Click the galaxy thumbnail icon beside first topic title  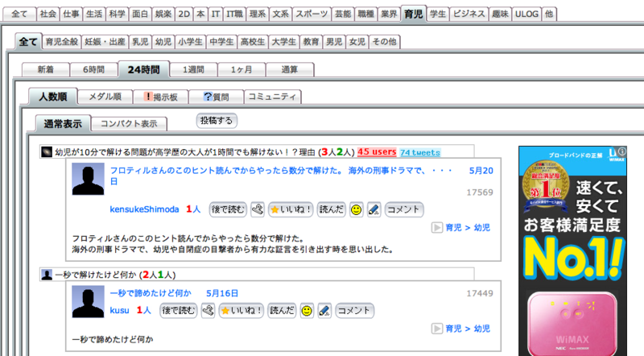(x=47, y=152)
